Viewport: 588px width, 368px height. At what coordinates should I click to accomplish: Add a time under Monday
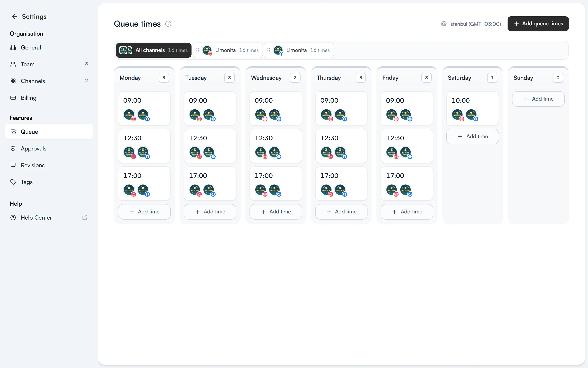pos(144,212)
